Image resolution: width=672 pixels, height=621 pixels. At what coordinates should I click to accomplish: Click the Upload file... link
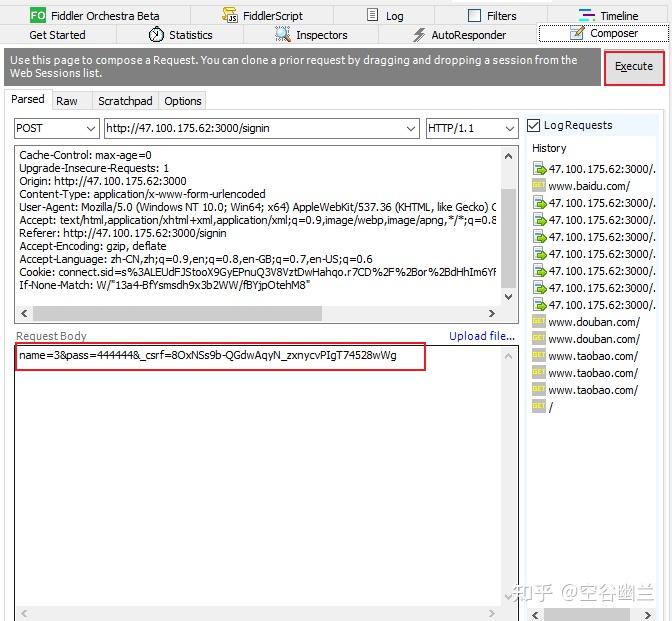(x=482, y=336)
